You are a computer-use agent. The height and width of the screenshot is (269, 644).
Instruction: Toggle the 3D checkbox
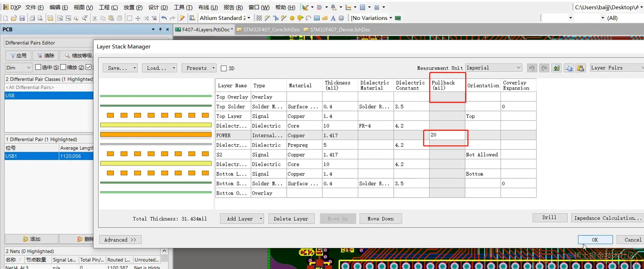pos(224,68)
